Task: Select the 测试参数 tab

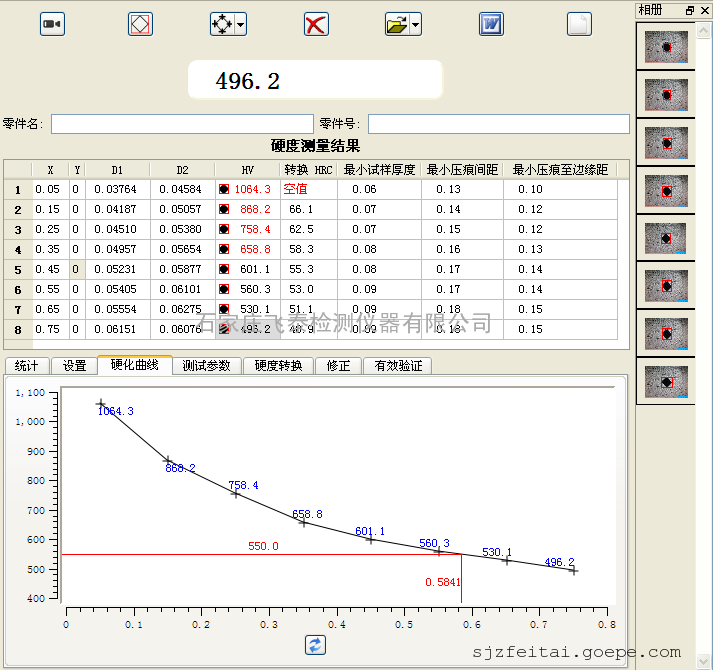Action: 207,366
